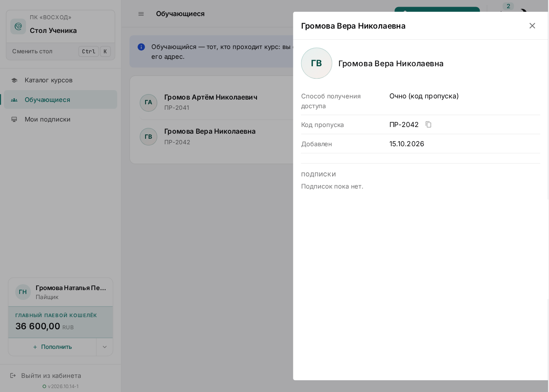Click ПР-2041 code under Громов Артём
The width and height of the screenshot is (549, 392).
177,108
